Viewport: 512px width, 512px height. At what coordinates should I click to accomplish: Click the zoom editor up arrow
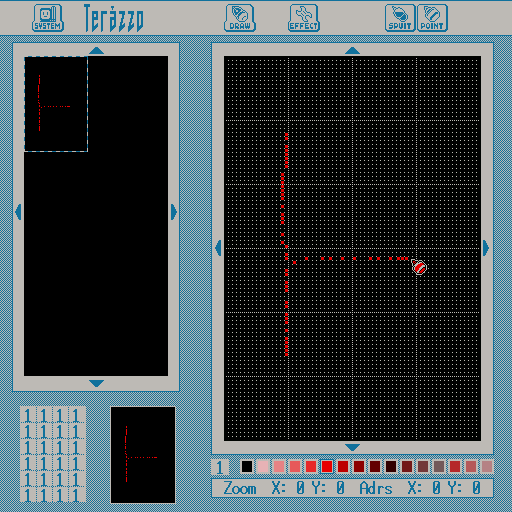(x=352, y=51)
